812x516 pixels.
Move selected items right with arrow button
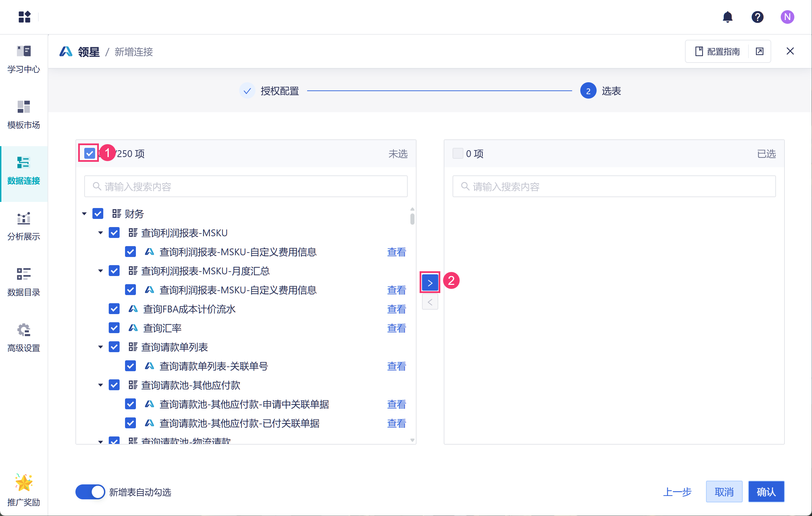click(x=430, y=282)
